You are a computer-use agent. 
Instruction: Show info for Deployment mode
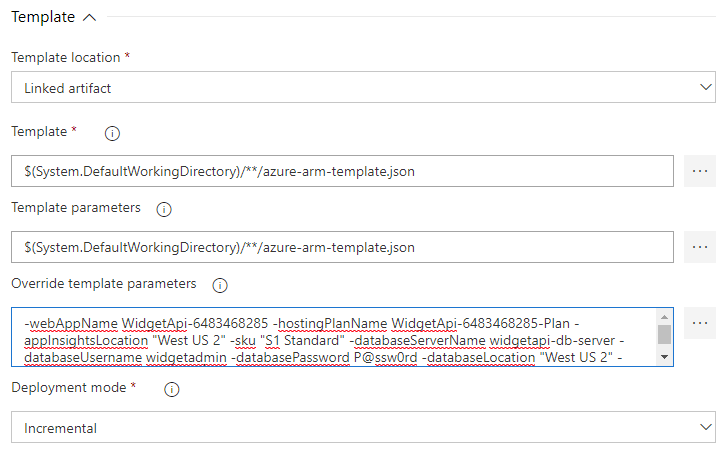point(172,389)
